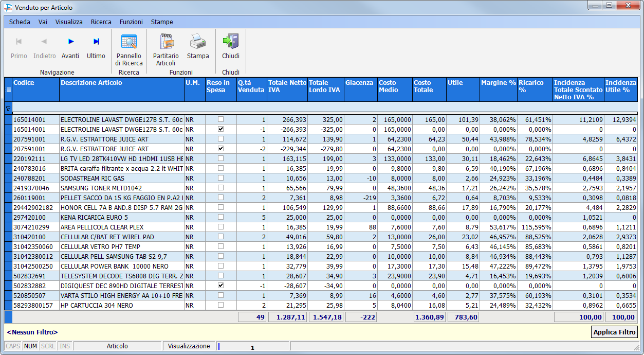Jump to last record with Ultimo
Viewport: 644px width, 355px height.
pyautogui.click(x=96, y=47)
